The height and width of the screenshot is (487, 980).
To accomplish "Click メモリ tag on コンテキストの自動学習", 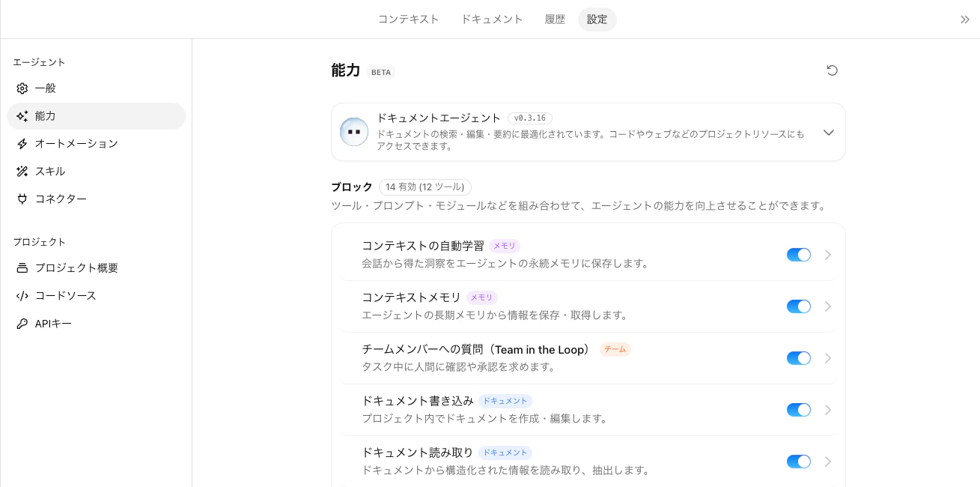I will (x=505, y=246).
